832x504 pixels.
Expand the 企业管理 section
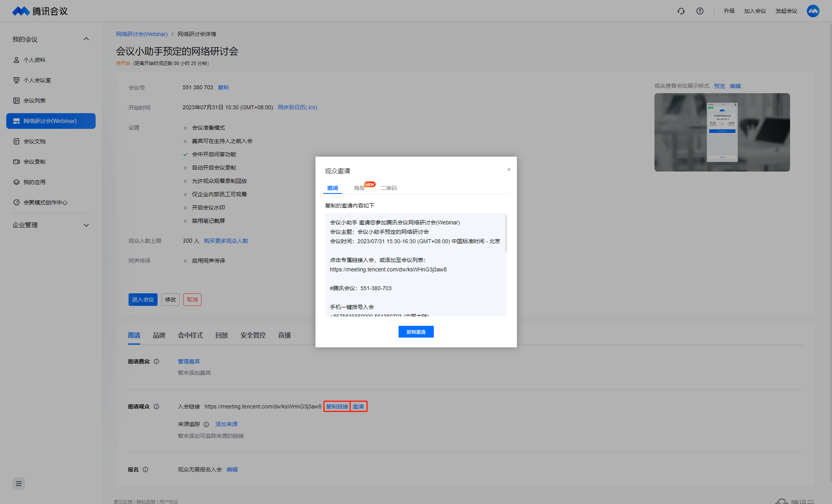(x=86, y=225)
